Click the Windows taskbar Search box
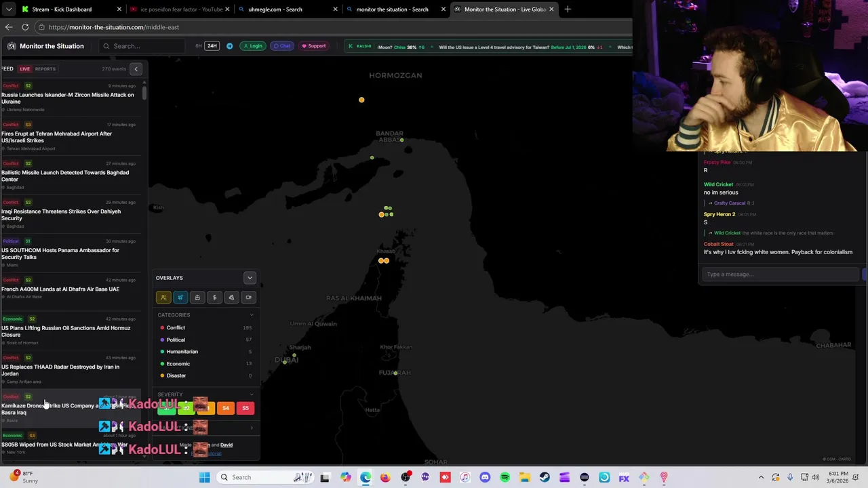This screenshot has height=488, width=868. pos(265,477)
